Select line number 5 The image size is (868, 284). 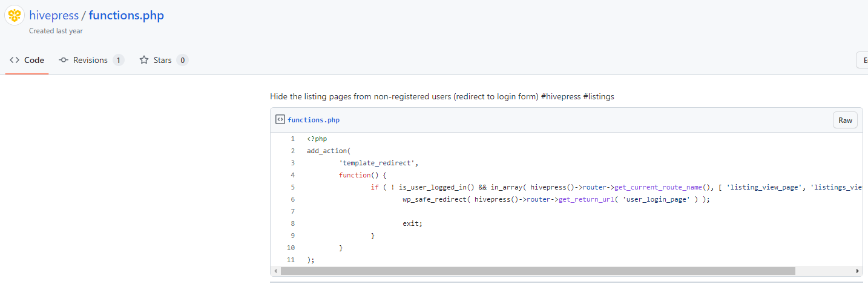292,187
